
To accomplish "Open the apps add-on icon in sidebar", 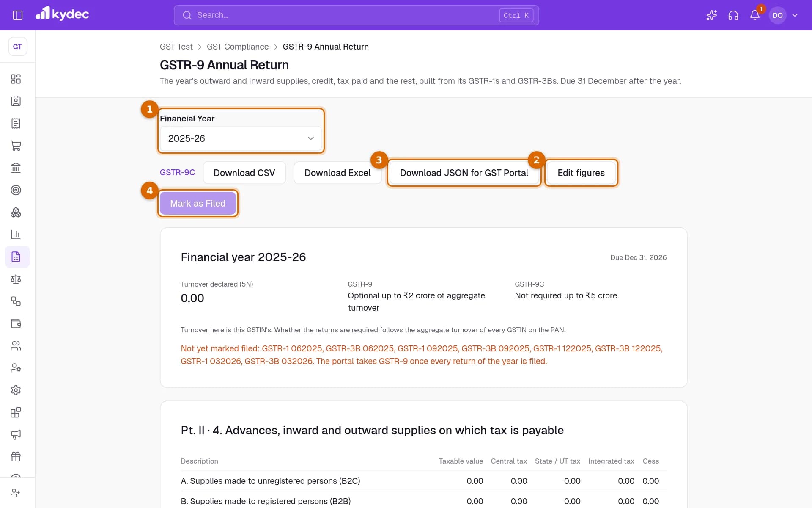I will click(x=16, y=412).
